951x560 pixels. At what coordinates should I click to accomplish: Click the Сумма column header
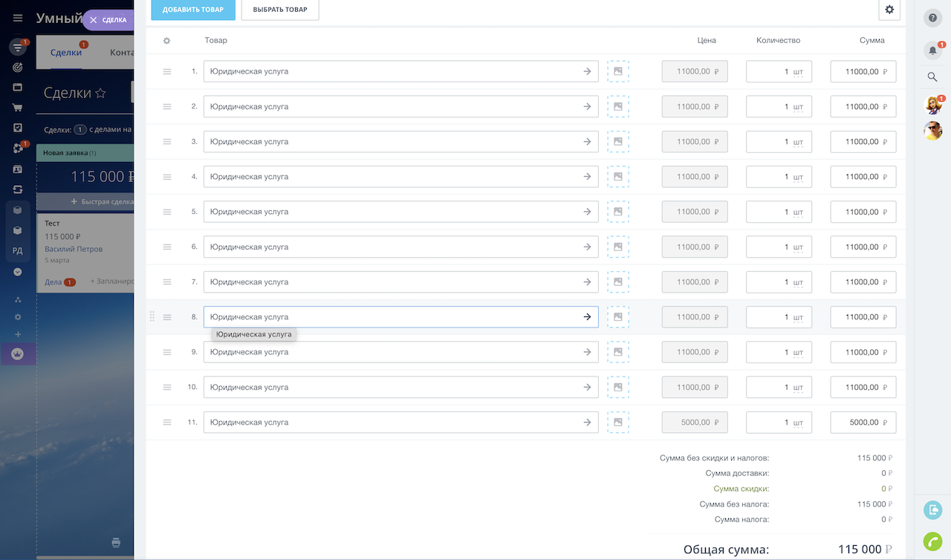[872, 40]
